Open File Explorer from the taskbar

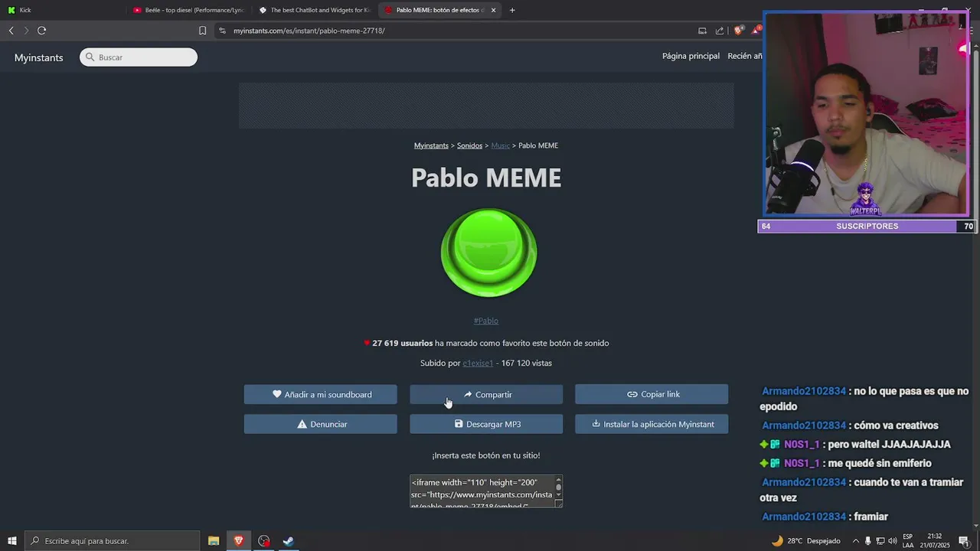point(214,541)
